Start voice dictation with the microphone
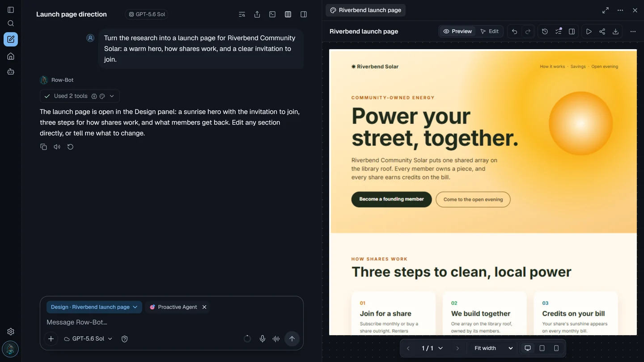This screenshot has width=644, height=362. 263,339
